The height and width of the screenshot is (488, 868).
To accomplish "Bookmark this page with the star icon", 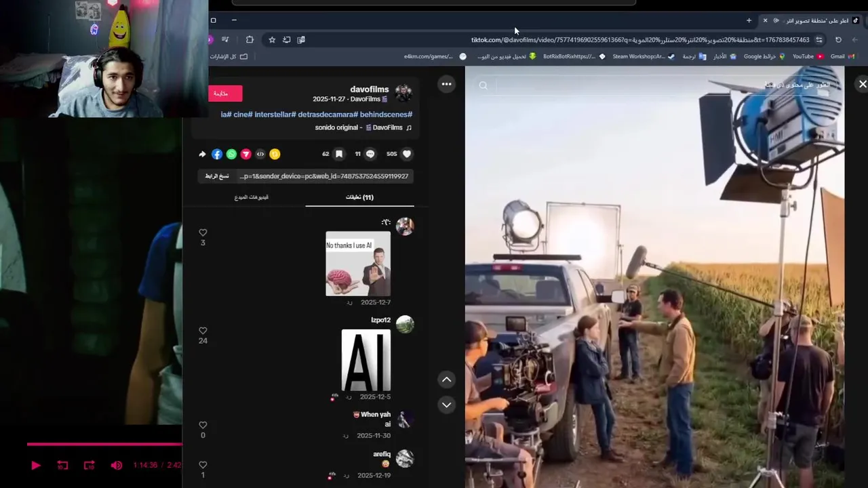I will [272, 39].
